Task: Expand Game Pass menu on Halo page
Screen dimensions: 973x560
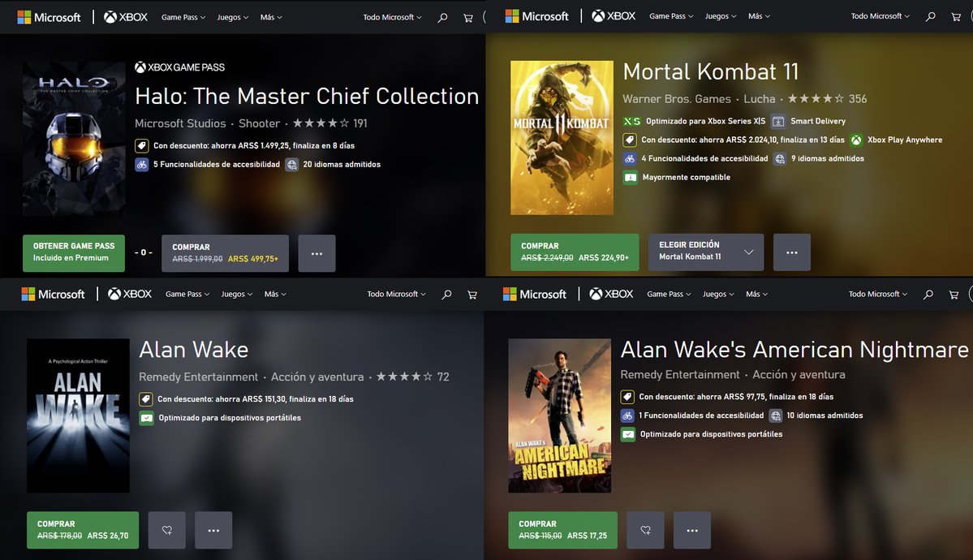Action: (x=183, y=17)
